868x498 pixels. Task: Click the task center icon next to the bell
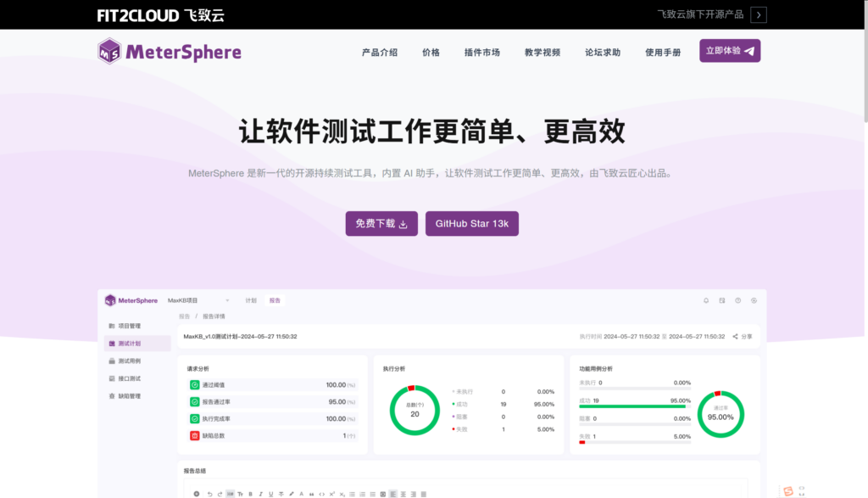pos(722,301)
